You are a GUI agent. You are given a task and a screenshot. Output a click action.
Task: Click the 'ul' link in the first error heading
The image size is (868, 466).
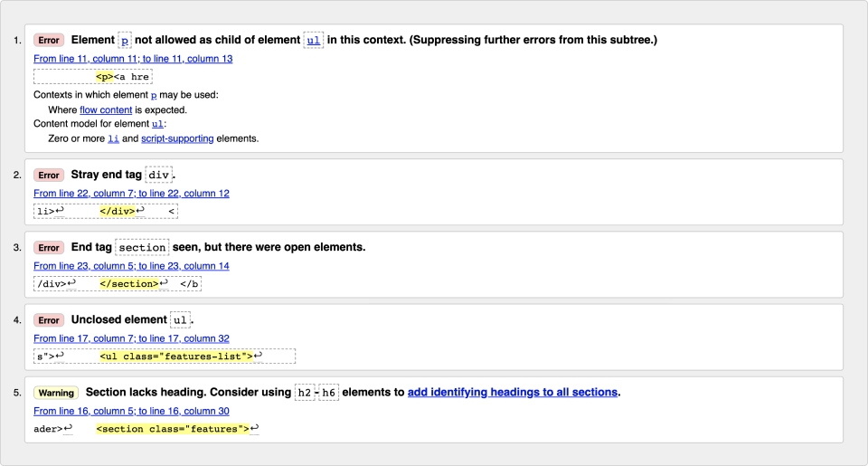(x=314, y=40)
